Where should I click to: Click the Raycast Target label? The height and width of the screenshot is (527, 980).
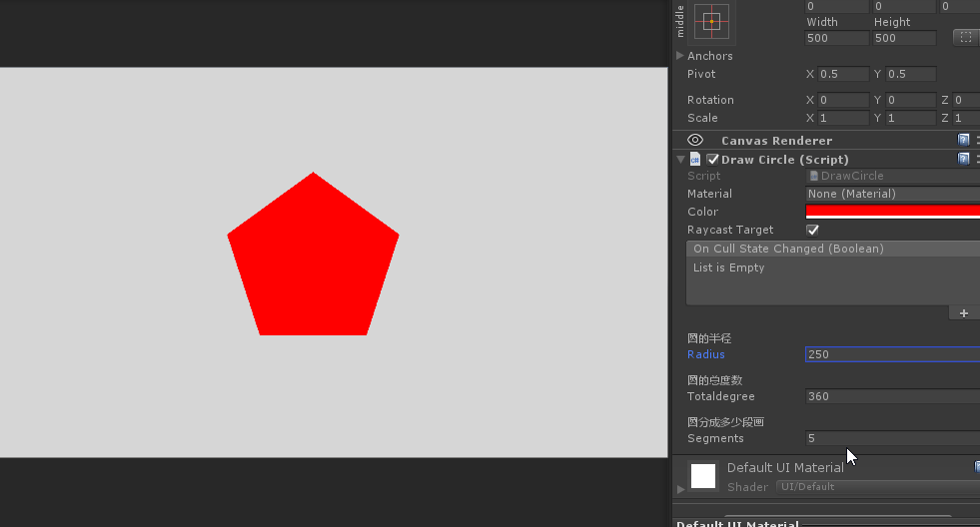point(730,230)
